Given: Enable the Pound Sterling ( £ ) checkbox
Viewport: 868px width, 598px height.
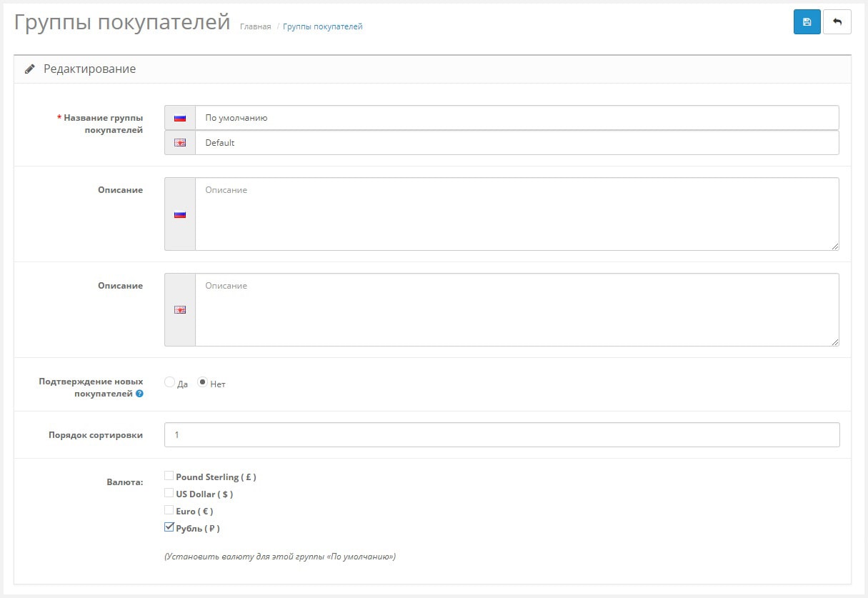Looking at the screenshot, I should point(169,476).
